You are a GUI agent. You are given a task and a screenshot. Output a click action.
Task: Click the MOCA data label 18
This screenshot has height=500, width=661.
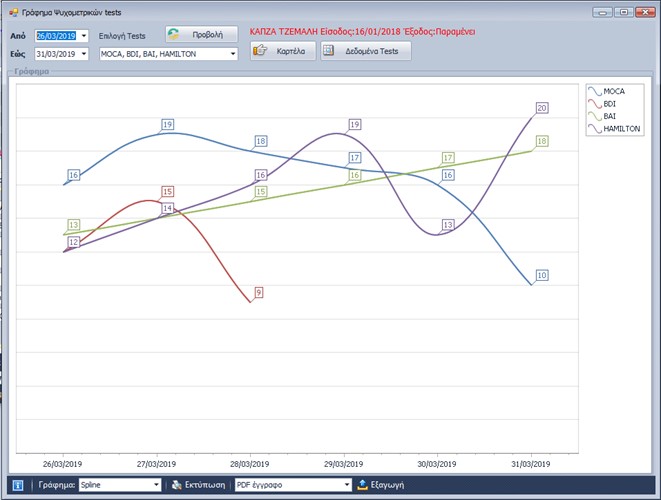tap(261, 141)
